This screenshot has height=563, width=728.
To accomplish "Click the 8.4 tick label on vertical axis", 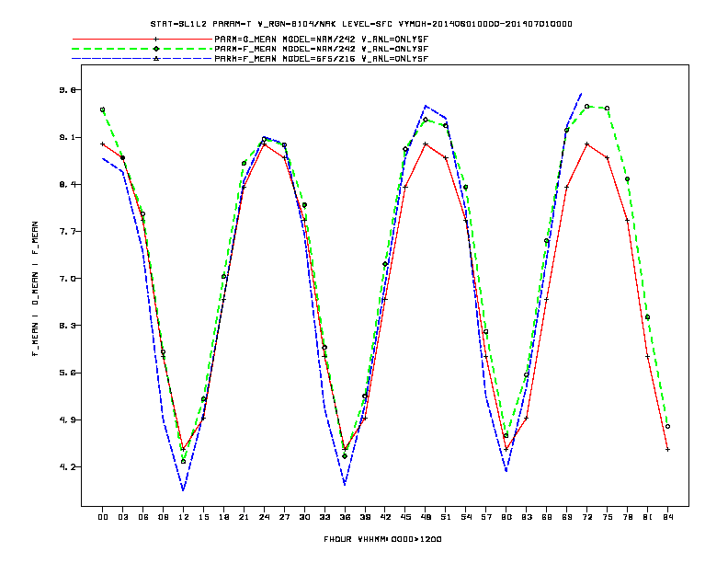I will pos(67,184).
